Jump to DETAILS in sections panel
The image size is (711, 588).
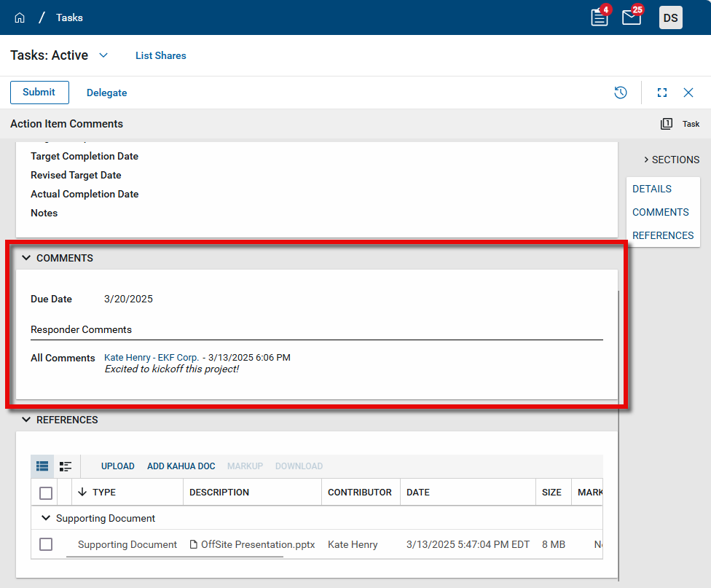652,189
